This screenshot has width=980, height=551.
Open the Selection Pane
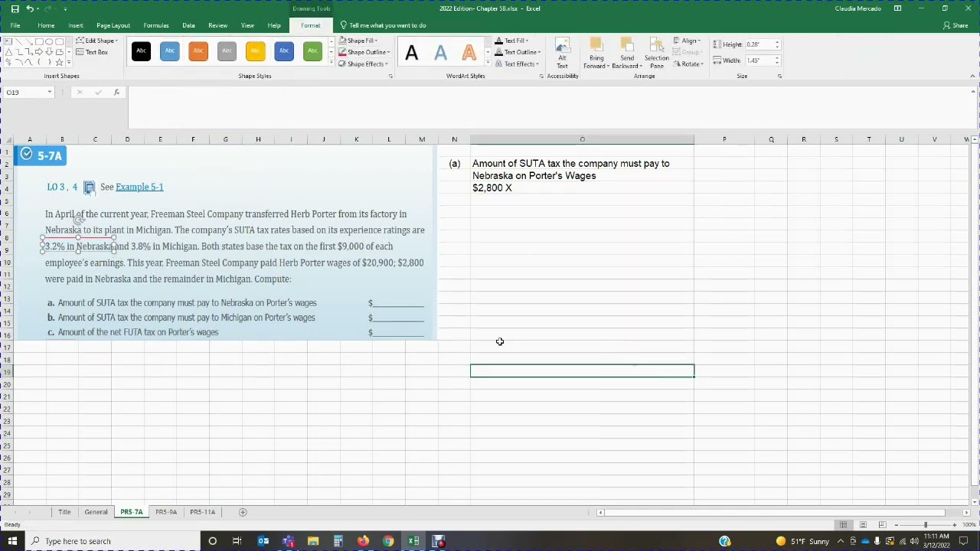657,53
